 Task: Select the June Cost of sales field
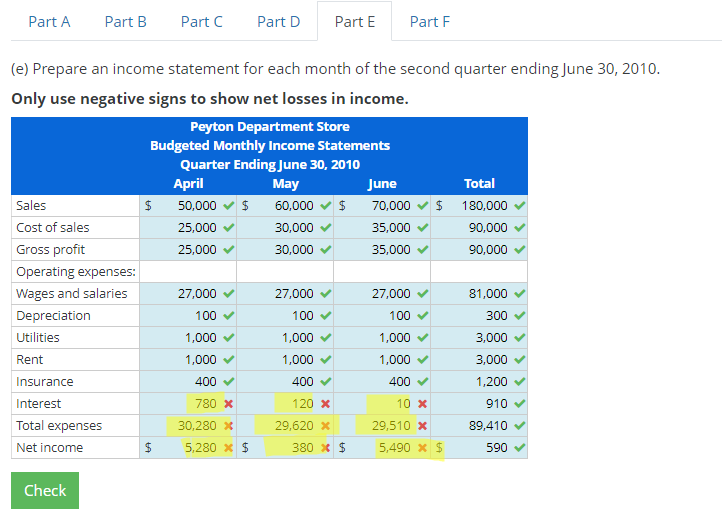click(382, 227)
